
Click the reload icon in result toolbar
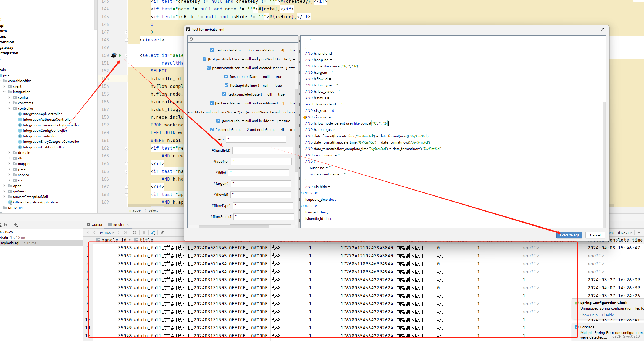tap(135, 232)
